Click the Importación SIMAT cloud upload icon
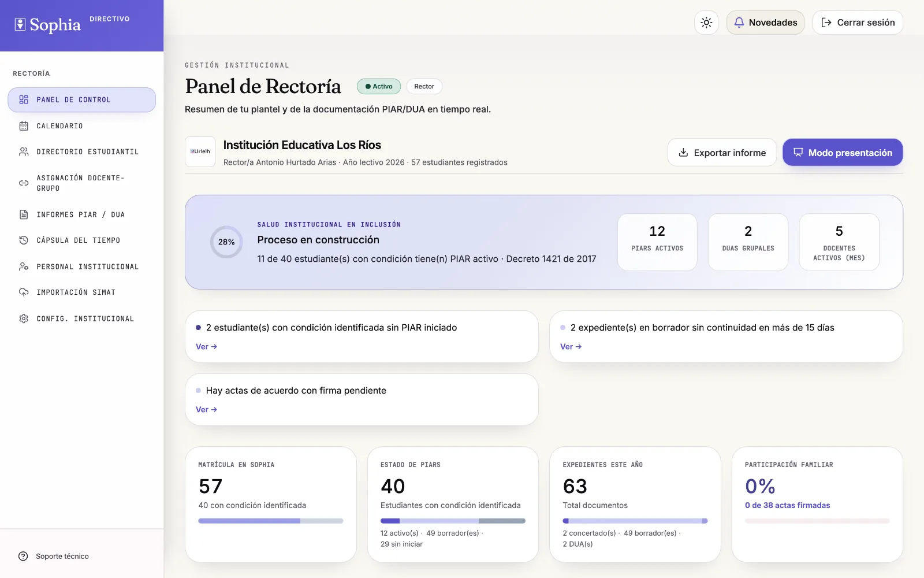Image resolution: width=924 pixels, height=578 pixels. [24, 292]
